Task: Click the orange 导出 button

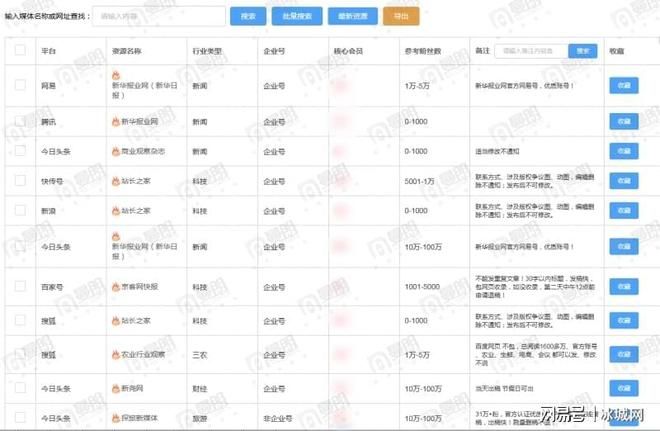Action: click(x=401, y=16)
